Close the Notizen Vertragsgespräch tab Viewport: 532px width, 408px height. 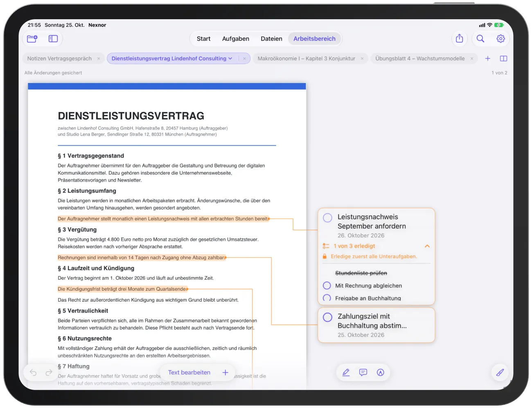click(99, 58)
